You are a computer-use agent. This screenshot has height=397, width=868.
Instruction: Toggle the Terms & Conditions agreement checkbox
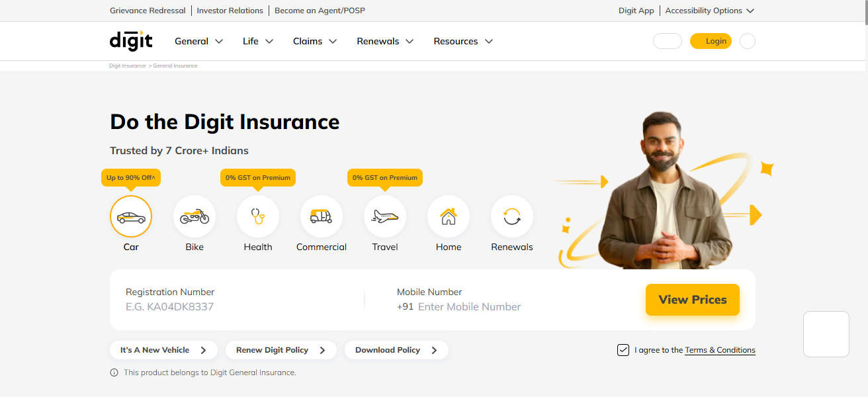coord(623,350)
